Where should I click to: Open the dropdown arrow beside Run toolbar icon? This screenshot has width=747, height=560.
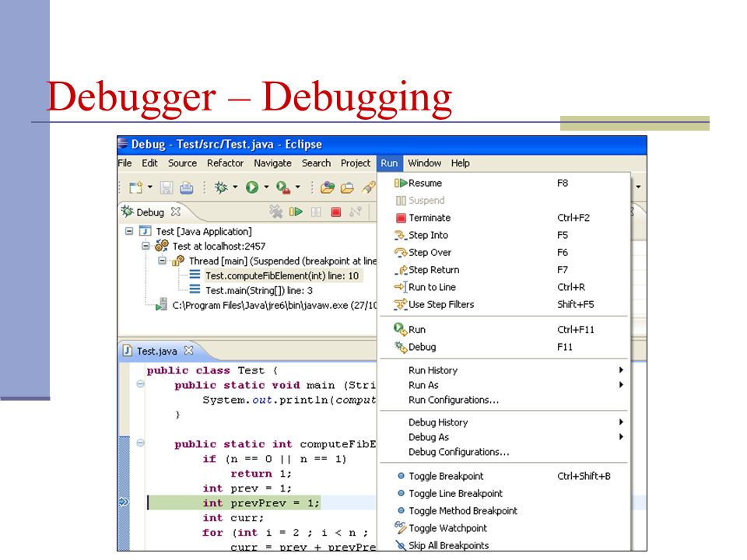[266, 187]
